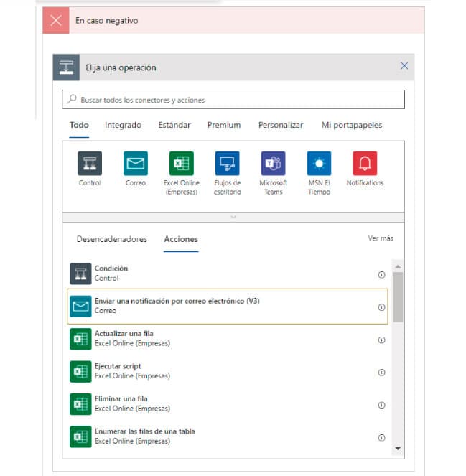Viewport: 466px width, 476px height.
Task: Expand the En caso negativo branch header
Action: pos(233,21)
